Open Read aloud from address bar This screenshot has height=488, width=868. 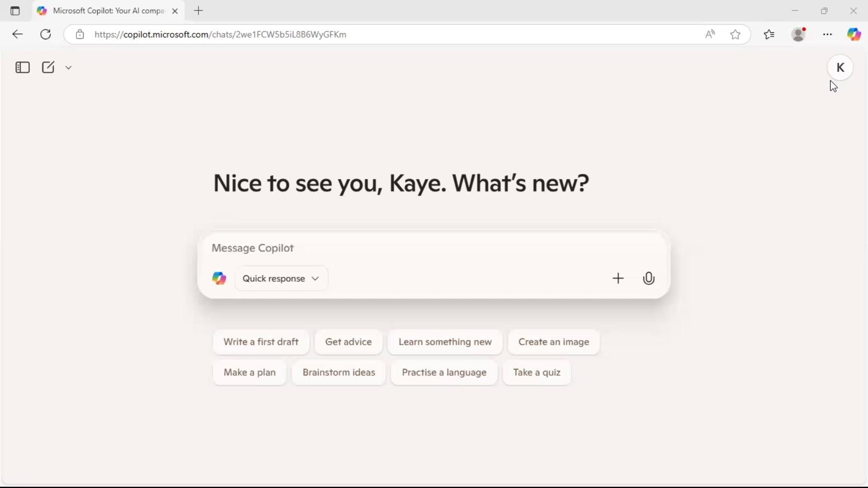click(710, 34)
